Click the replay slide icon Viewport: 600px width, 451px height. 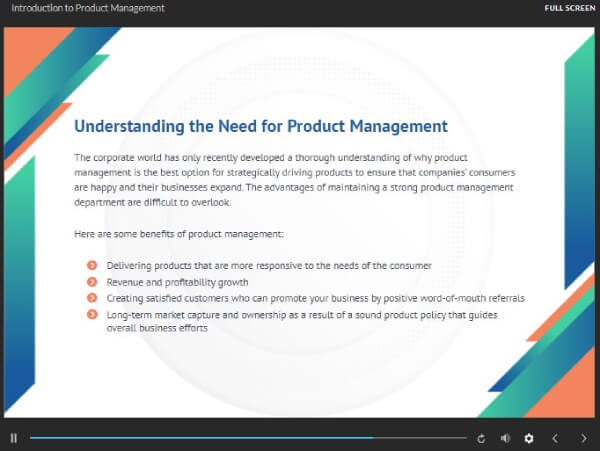click(x=481, y=438)
